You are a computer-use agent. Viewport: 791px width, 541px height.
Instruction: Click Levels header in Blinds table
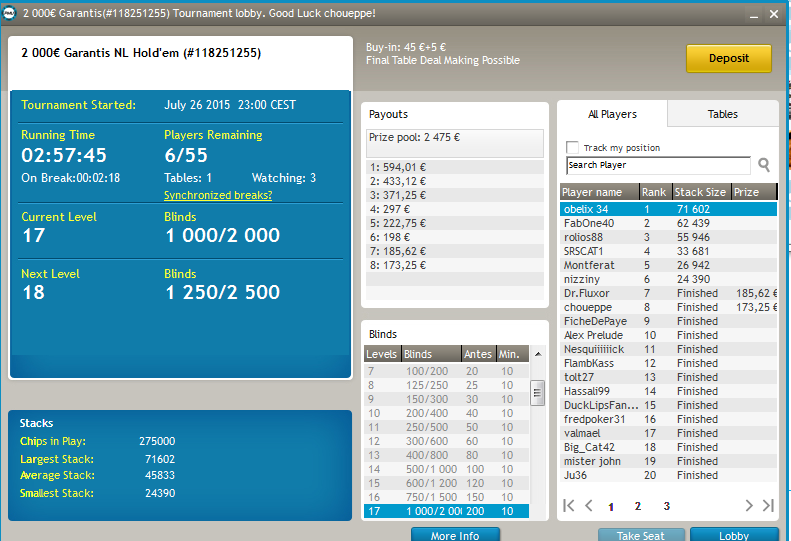coord(382,354)
